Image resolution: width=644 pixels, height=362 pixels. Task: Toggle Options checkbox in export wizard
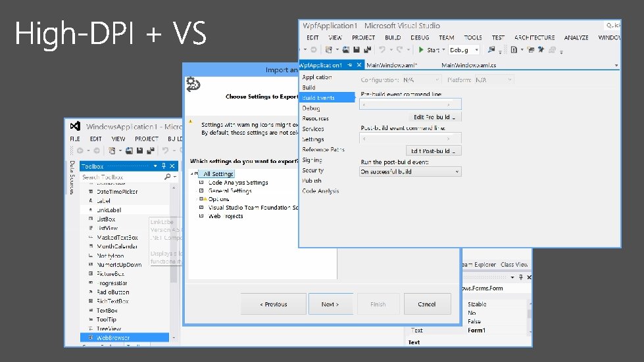tap(201, 199)
